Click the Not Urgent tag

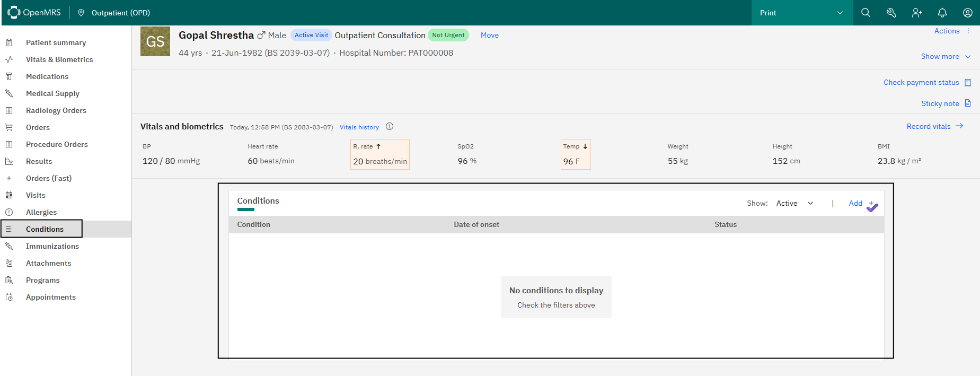pyautogui.click(x=448, y=35)
